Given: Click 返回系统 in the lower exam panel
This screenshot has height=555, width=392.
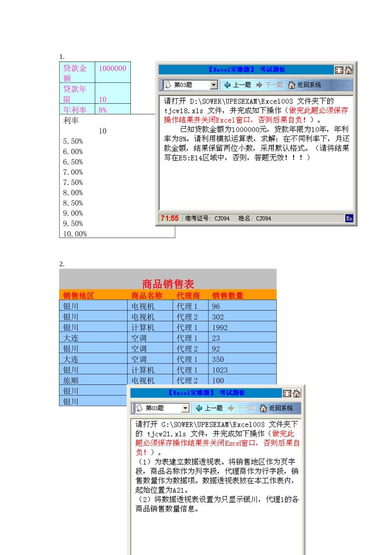Looking at the screenshot, I should [x=276, y=408].
